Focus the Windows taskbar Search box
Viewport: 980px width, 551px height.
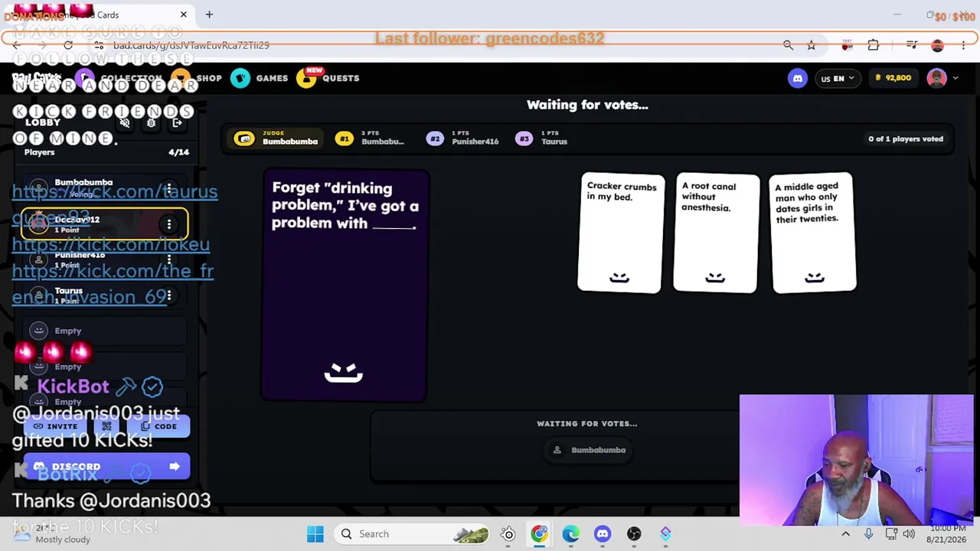413,533
